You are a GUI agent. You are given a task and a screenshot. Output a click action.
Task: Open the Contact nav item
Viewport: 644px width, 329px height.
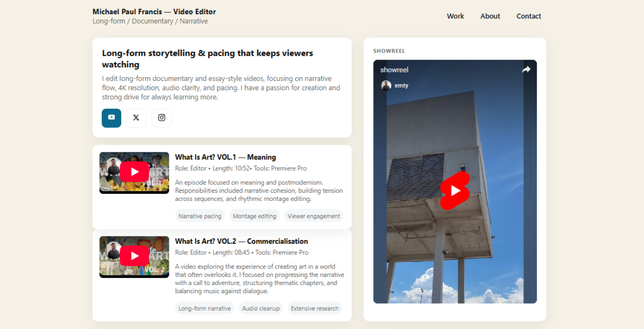point(529,16)
